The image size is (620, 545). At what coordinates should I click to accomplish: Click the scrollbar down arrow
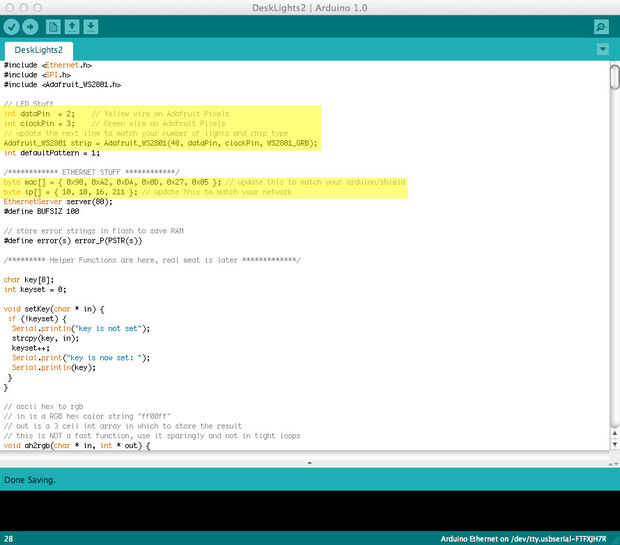pos(614,444)
